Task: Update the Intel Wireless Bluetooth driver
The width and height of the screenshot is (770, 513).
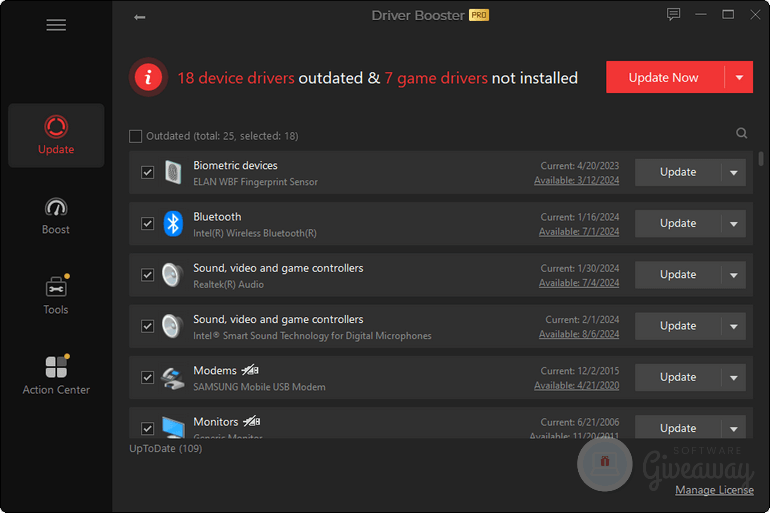Action: click(x=678, y=224)
